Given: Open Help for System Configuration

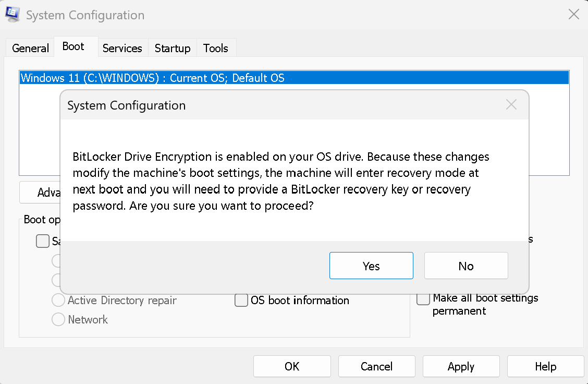Looking at the screenshot, I should pyautogui.click(x=546, y=366).
